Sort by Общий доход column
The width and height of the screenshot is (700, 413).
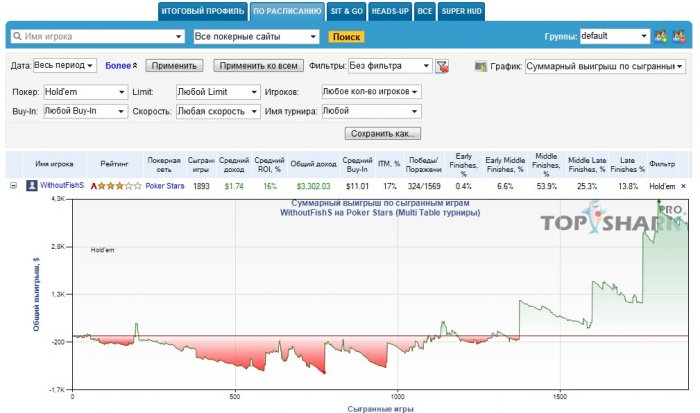tap(313, 164)
